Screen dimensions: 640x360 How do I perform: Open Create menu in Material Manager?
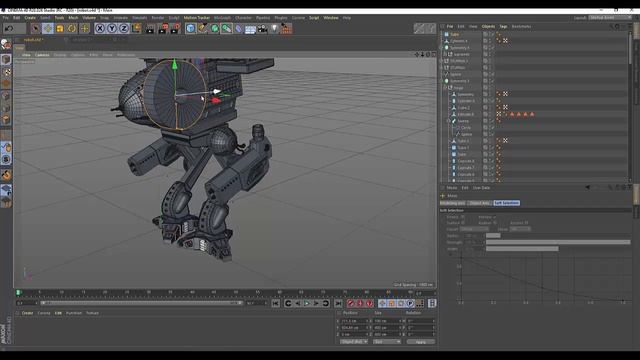tap(27, 313)
